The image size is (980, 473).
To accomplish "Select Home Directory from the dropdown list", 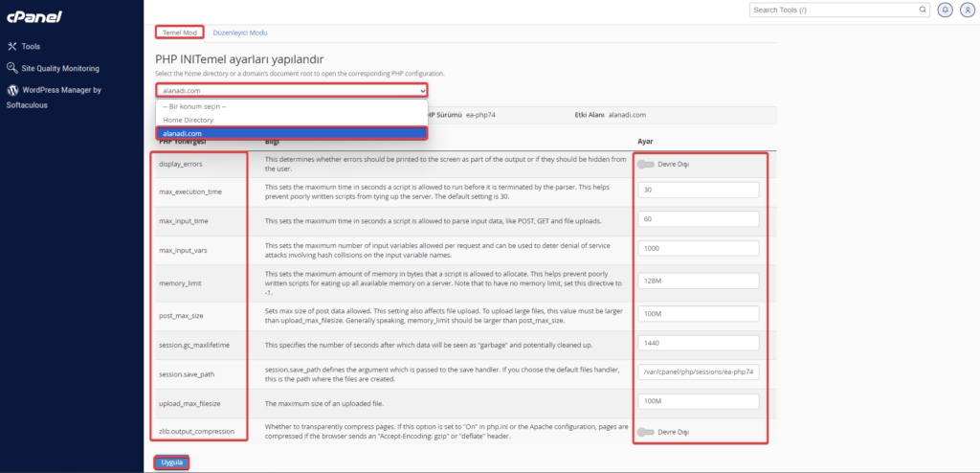I will pyautogui.click(x=188, y=120).
